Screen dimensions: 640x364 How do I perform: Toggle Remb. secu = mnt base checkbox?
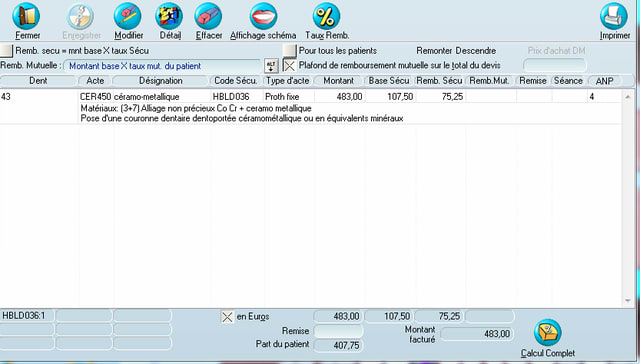coord(6,51)
